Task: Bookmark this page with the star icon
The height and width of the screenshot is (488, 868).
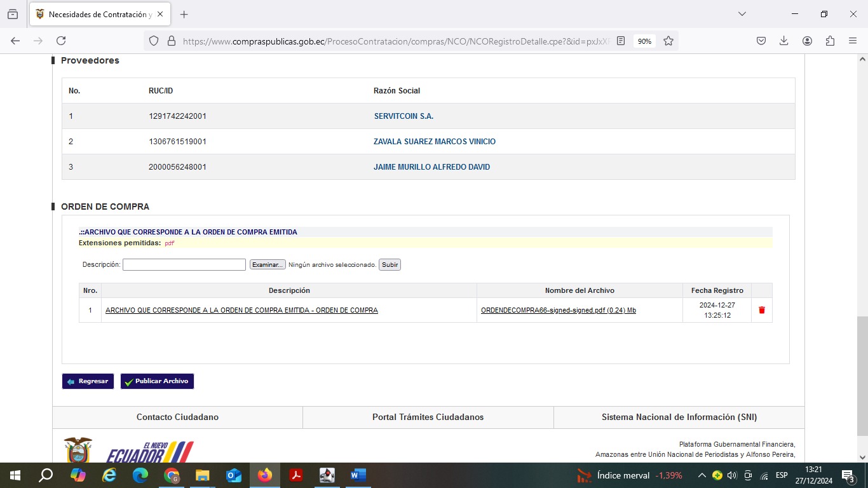Action: (x=668, y=41)
